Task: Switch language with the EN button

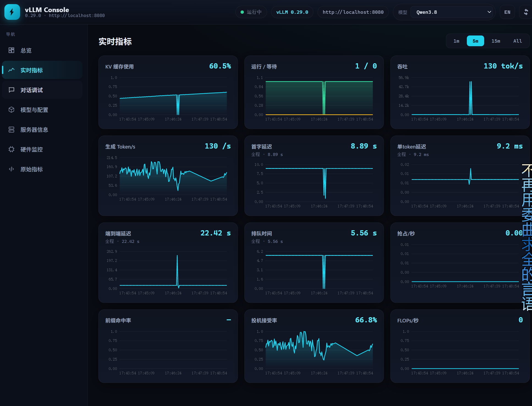Action: [x=507, y=12]
